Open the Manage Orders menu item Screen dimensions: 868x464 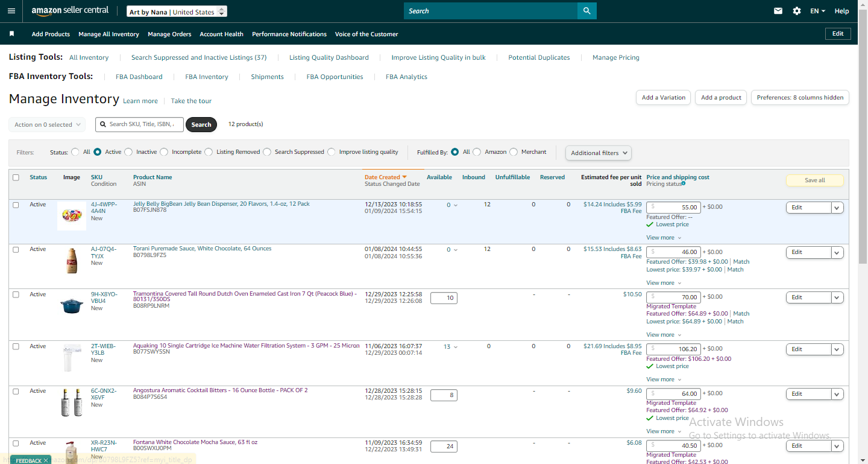click(x=169, y=34)
